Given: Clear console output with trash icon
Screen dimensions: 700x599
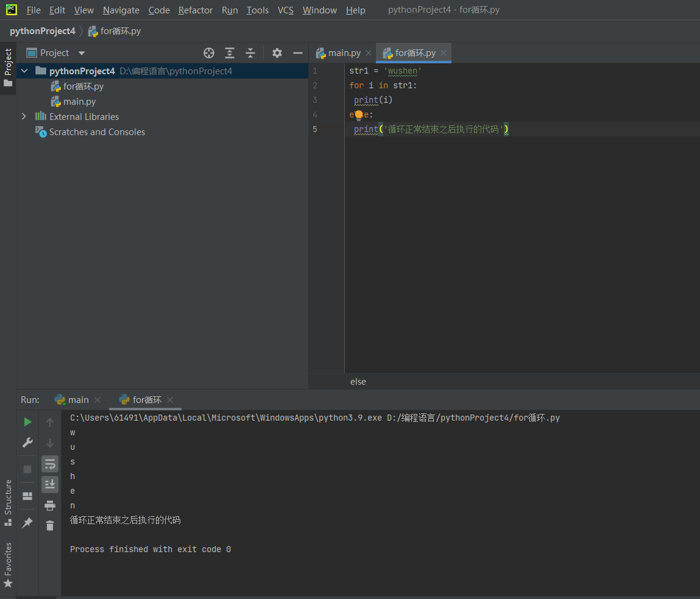Looking at the screenshot, I should point(50,525).
